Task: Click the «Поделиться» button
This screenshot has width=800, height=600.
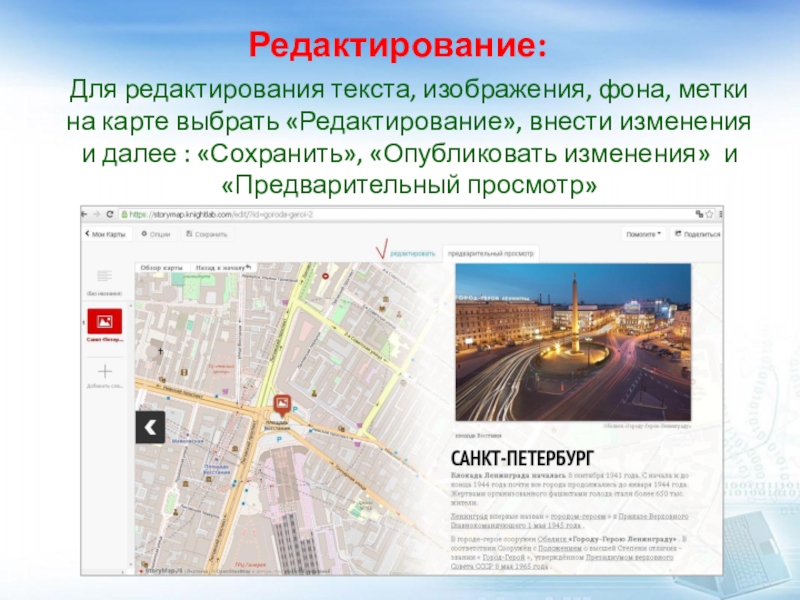Action: [697, 234]
